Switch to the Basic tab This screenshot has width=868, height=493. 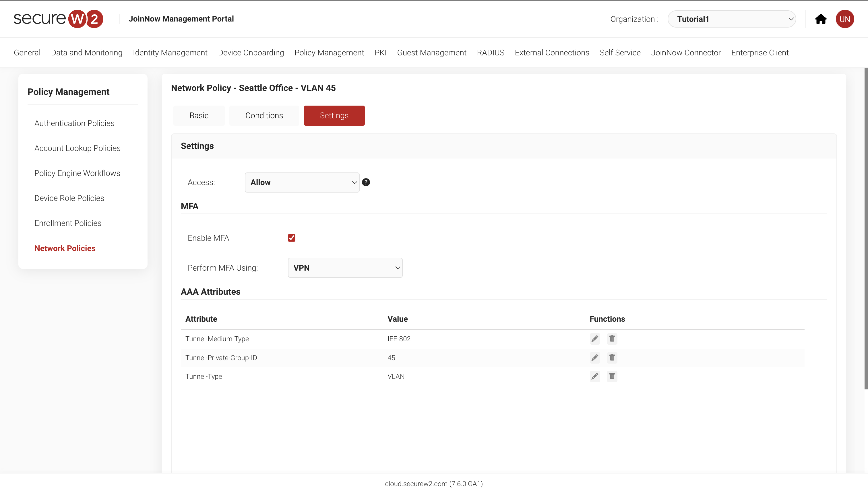click(x=199, y=115)
